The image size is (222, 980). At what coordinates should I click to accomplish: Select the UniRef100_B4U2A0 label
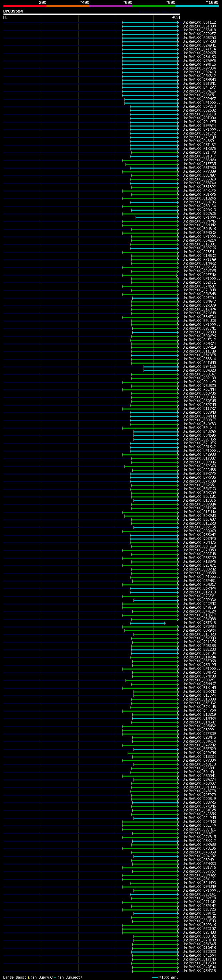[199, 432]
